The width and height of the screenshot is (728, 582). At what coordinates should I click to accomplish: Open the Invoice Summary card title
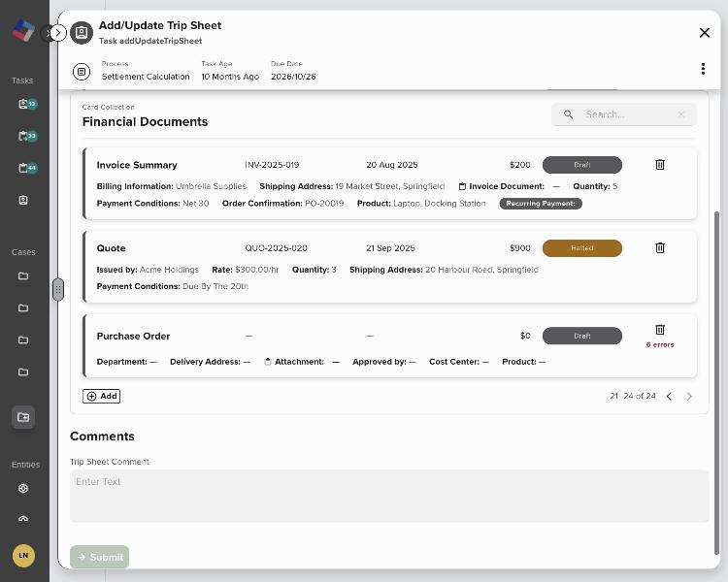(x=137, y=165)
